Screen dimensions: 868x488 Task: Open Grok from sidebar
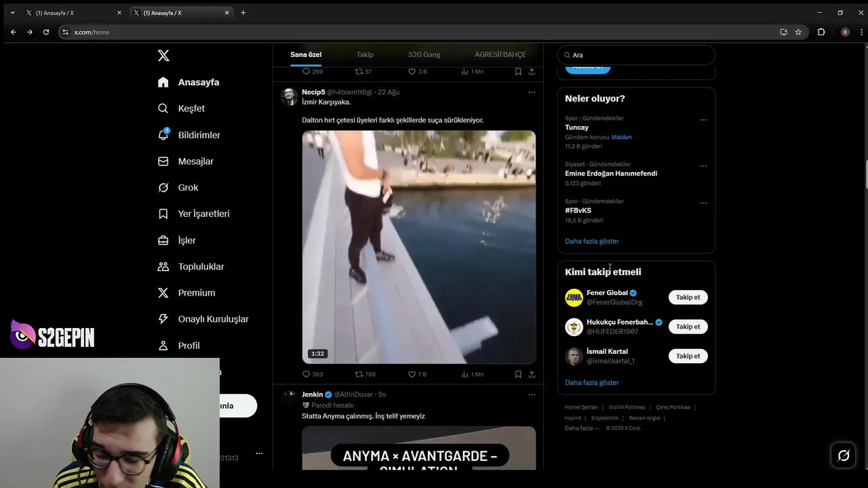point(178,188)
